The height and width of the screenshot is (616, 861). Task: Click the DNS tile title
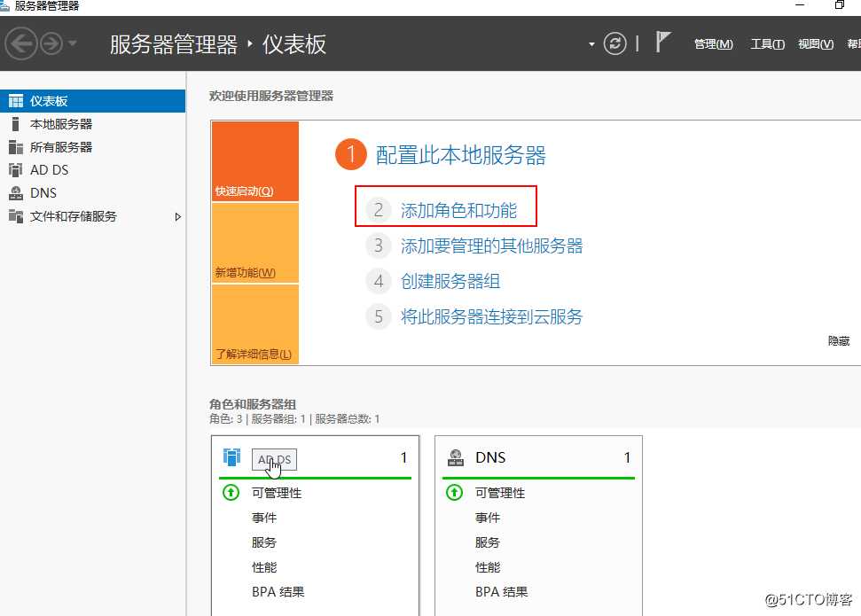pyautogui.click(x=490, y=457)
